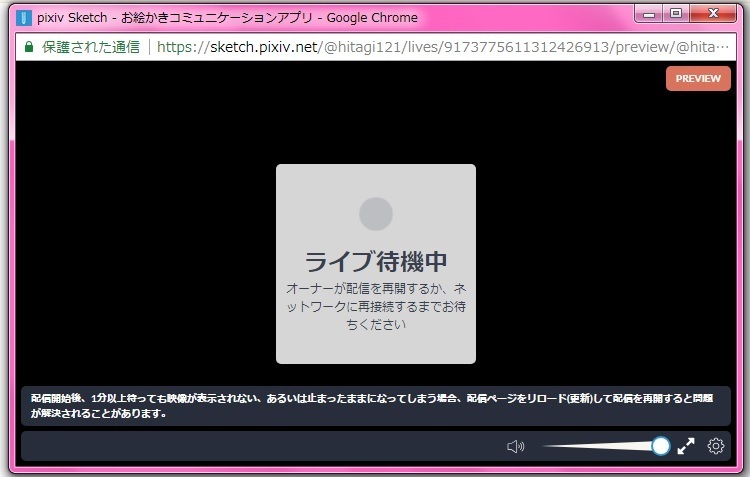Click the pixiv Sketch favicon in title bar
Viewport: 750px width, 477px height.
pyautogui.click(x=23, y=18)
